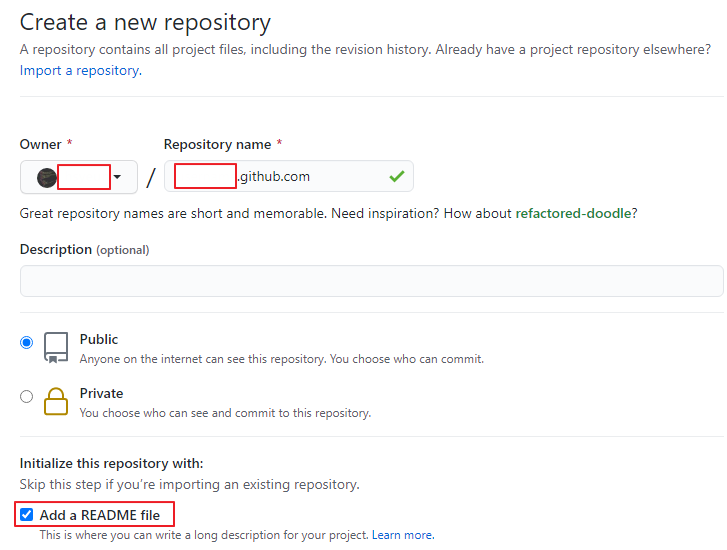Select the Private radio button

[27, 396]
